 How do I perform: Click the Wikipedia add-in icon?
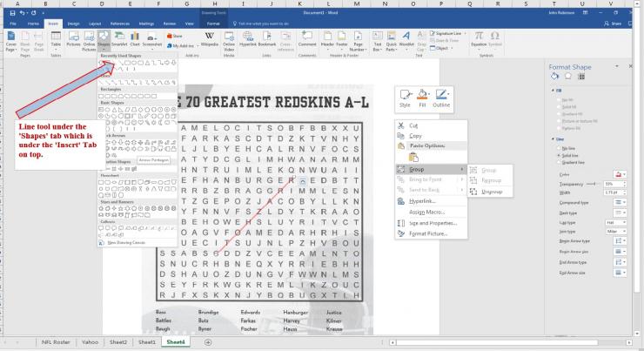click(210, 38)
